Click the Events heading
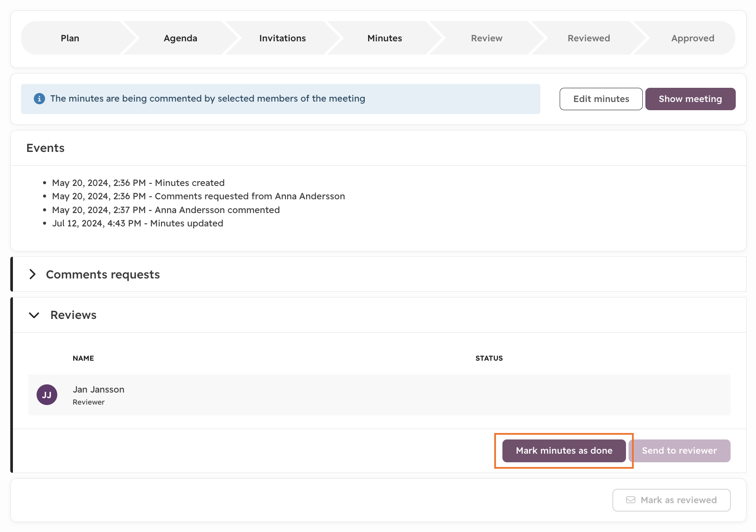756x532 pixels. [x=45, y=148]
